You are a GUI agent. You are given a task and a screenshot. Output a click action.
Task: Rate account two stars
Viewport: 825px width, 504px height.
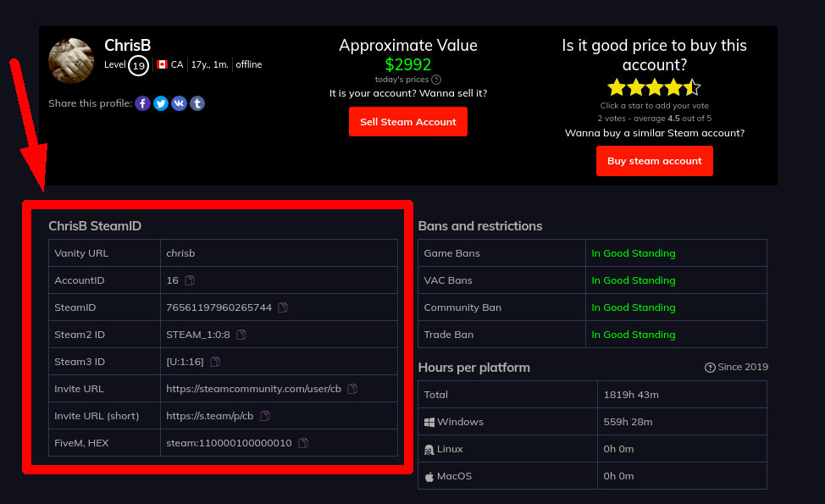tap(635, 87)
